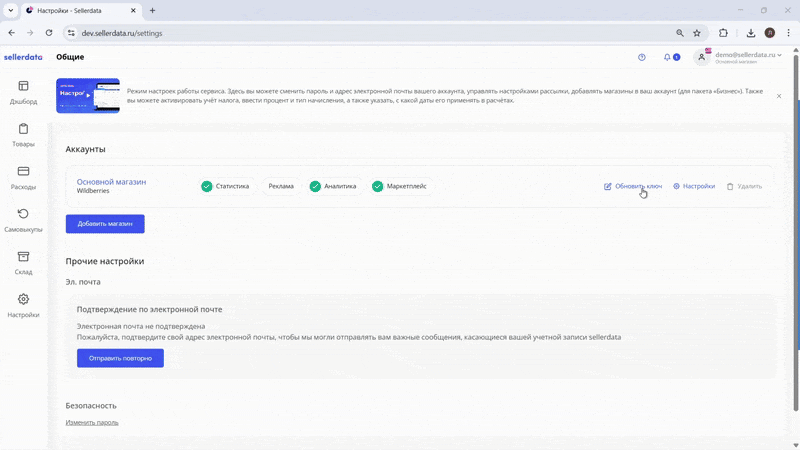Bookmark this page with star icon
800x450 pixels.
[x=697, y=33]
